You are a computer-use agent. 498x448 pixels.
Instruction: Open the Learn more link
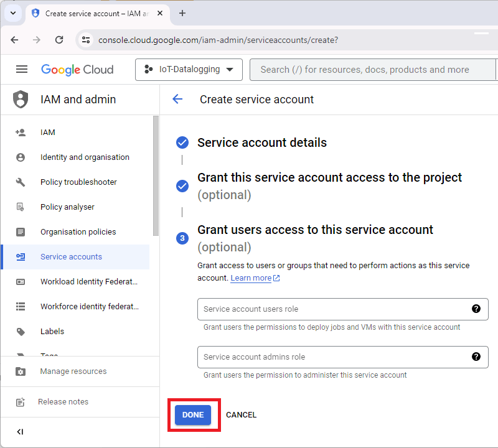coord(250,278)
